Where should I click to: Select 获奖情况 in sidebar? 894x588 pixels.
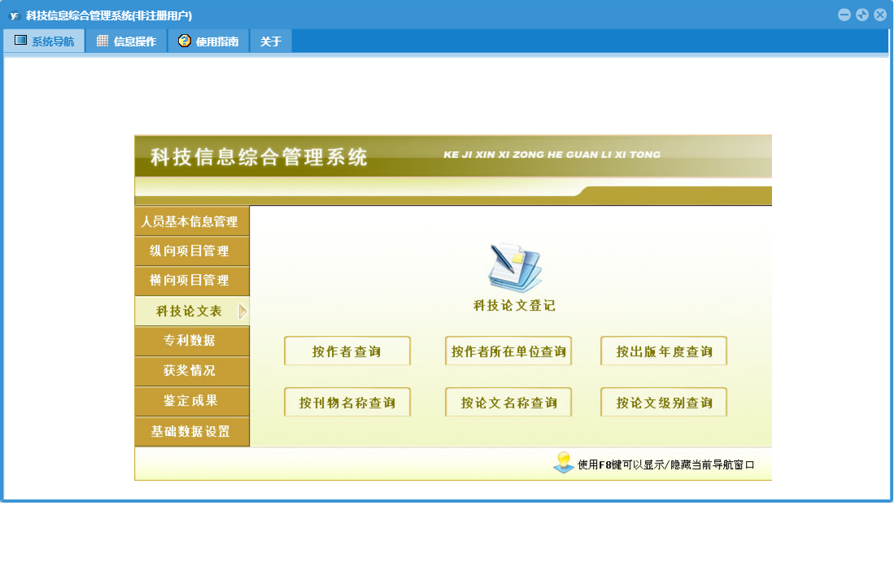tap(192, 371)
